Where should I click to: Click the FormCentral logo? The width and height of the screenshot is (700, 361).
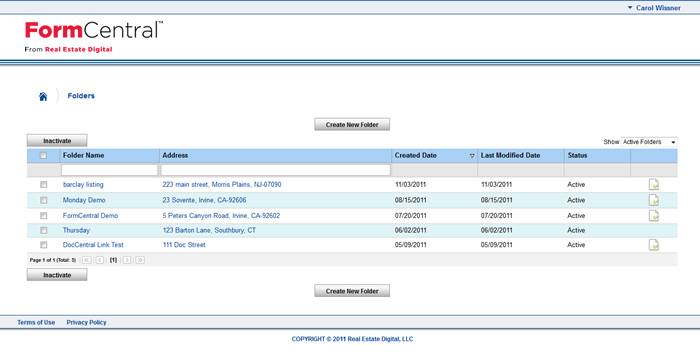[94, 37]
